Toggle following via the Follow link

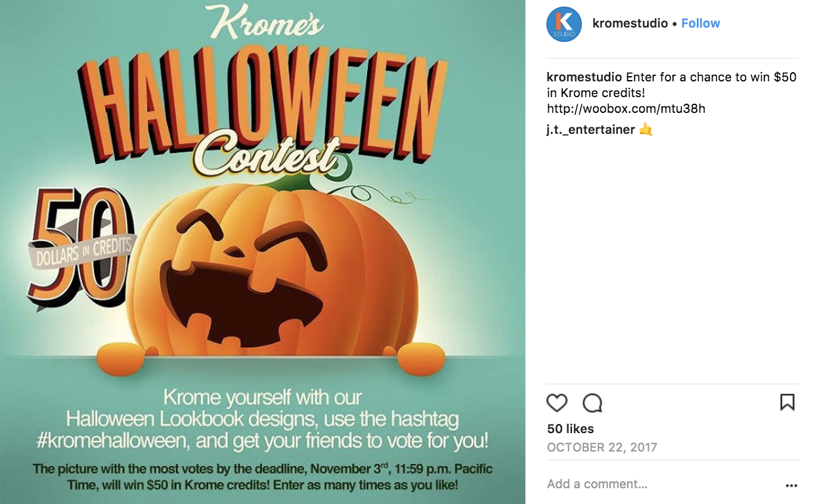(x=700, y=23)
